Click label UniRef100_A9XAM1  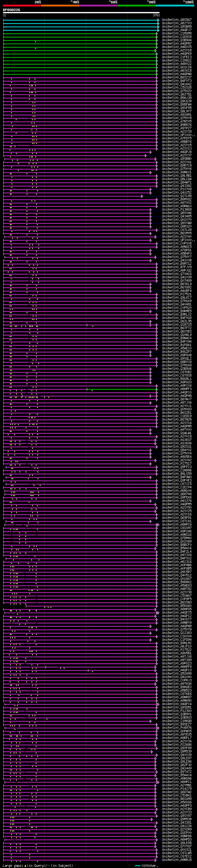(177, 115)
